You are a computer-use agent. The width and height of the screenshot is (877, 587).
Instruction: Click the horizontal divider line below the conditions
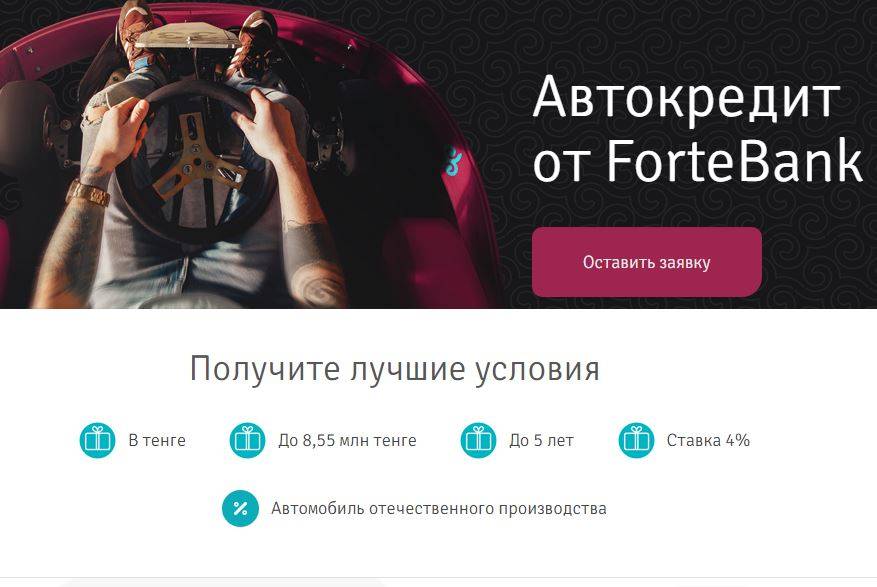pos(438,577)
